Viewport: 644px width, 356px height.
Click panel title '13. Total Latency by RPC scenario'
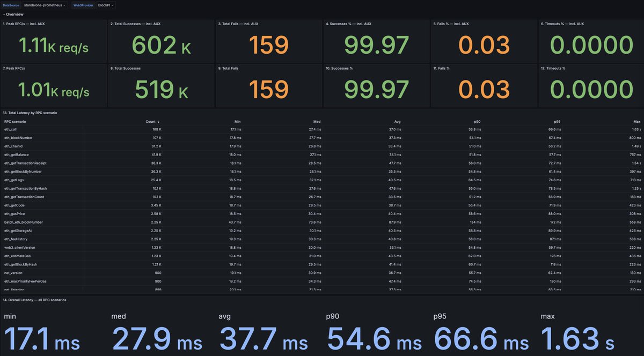point(30,113)
